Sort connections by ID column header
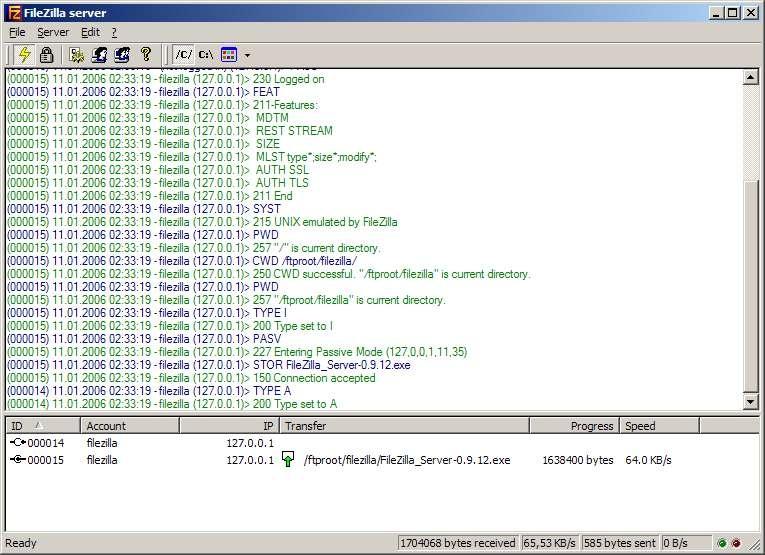Screen dimensions: 765x555 pyautogui.click(x=43, y=426)
